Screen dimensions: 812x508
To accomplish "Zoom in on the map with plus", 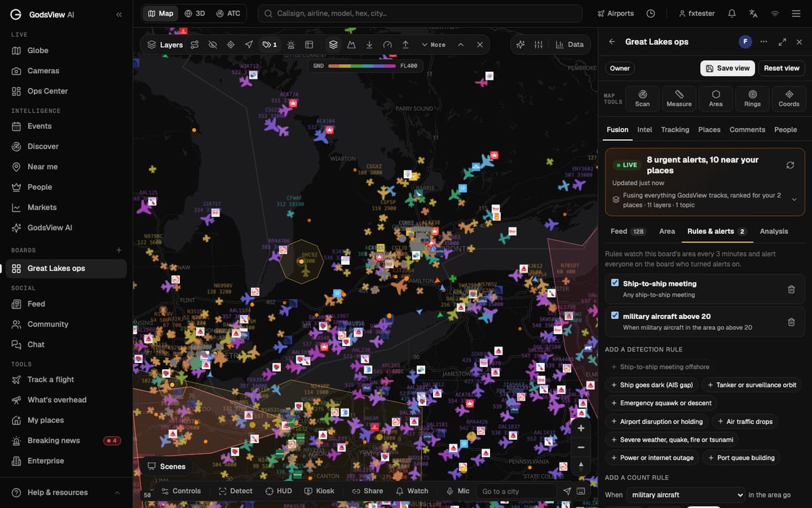I will click(581, 428).
